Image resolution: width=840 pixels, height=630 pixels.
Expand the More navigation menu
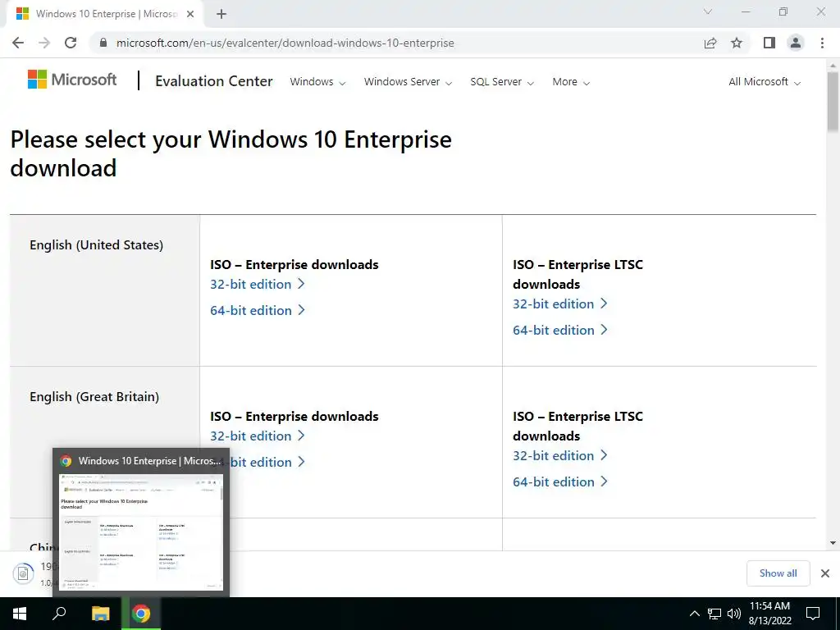coord(571,82)
